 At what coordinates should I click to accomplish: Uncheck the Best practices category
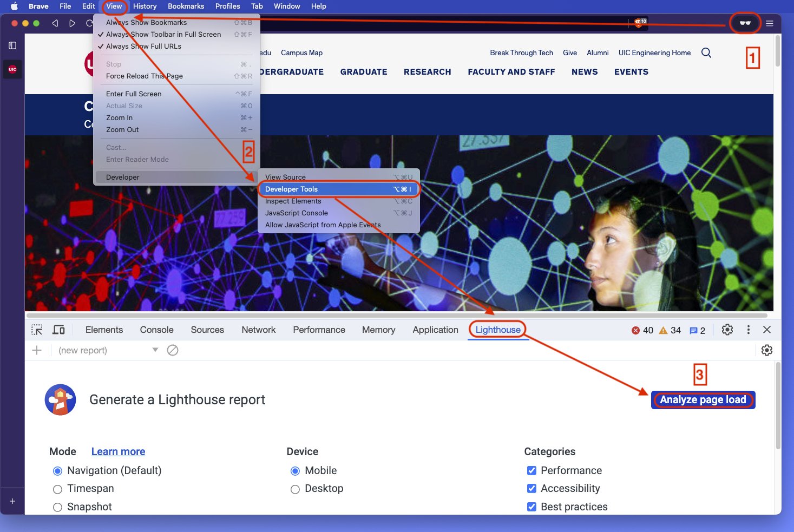tap(532, 507)
